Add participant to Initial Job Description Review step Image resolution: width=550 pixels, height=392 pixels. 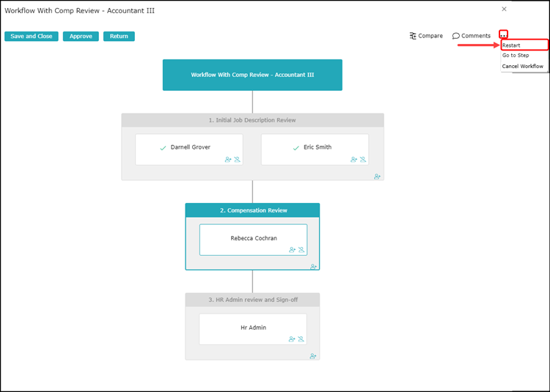(378, 177)
